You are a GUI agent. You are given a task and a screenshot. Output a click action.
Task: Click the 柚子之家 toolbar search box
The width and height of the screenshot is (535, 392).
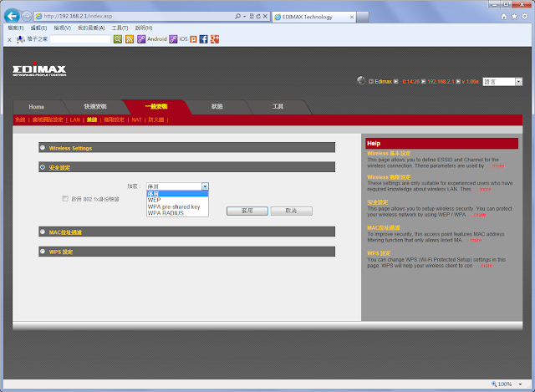pyautogui.click(x=80, y=39)
